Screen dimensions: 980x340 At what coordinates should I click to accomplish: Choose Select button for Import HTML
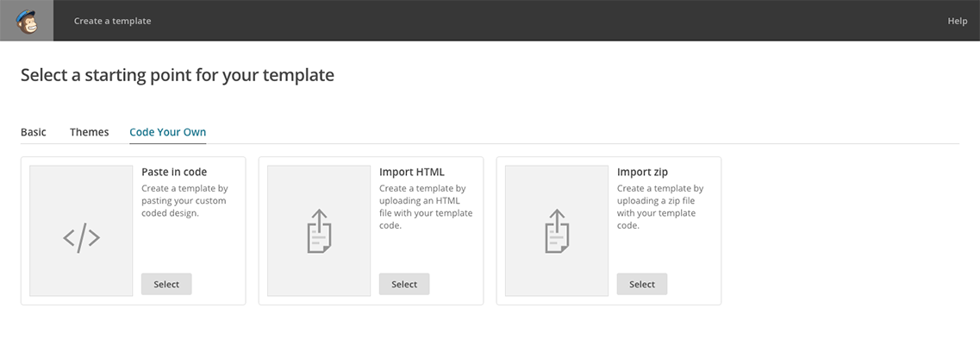click(403, 284)
